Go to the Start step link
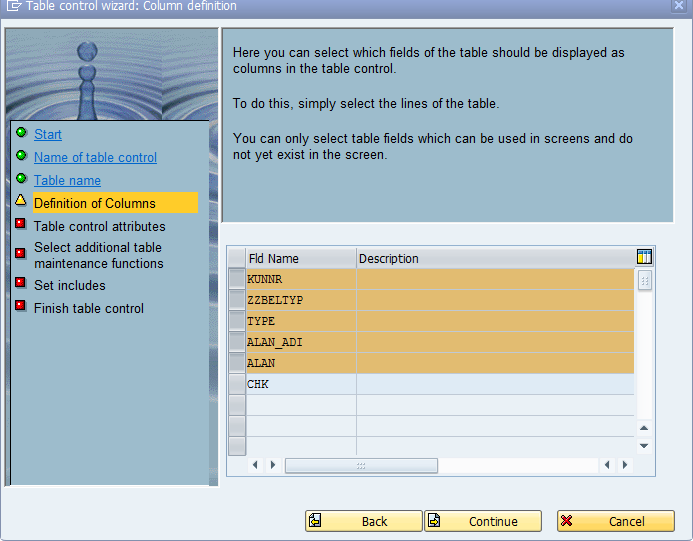 (x=48, y=134)
